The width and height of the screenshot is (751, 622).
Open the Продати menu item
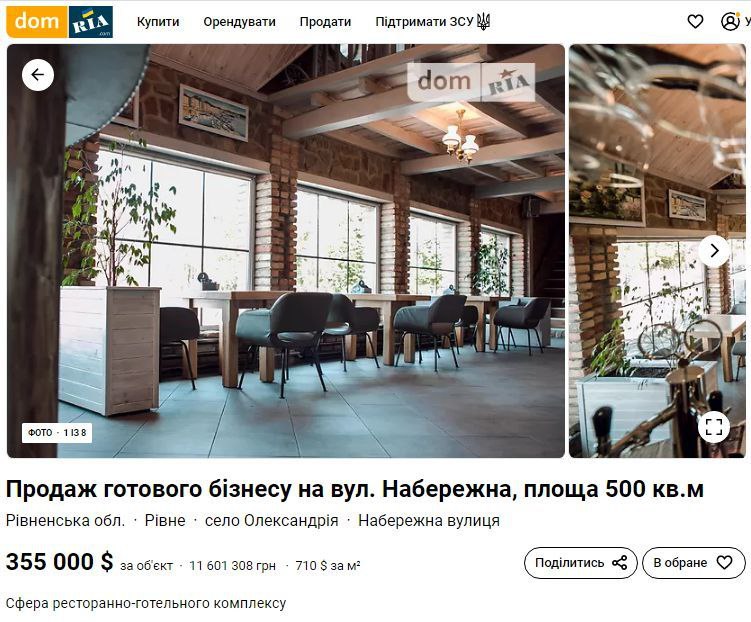point(325,22)
